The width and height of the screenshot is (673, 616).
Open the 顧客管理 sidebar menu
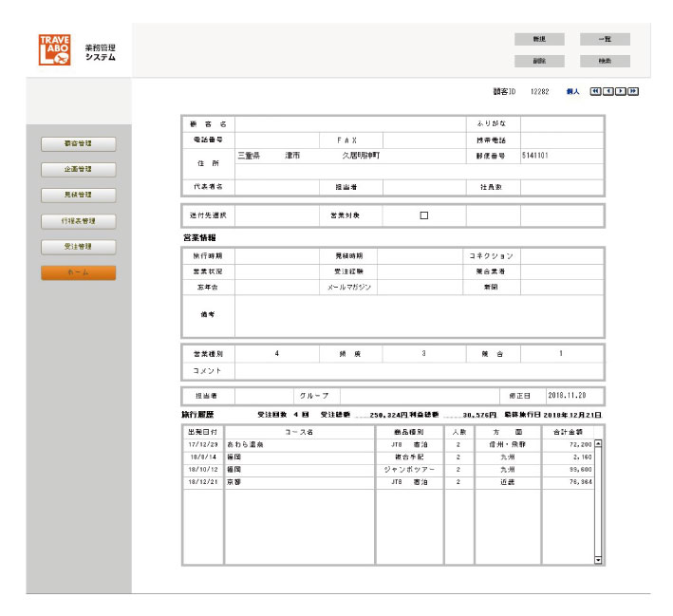pyautogui.click(x=78, y=144)
